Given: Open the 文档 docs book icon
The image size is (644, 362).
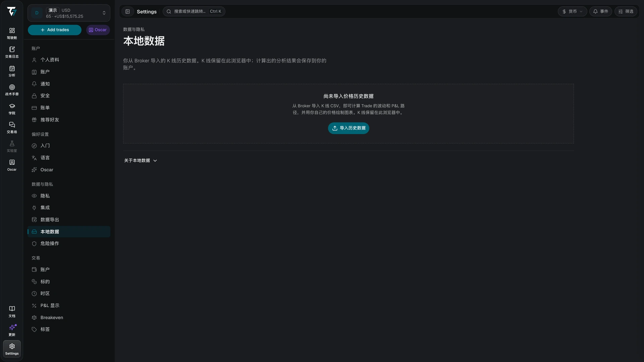Looking at the screenshot, I should (x=12, y=311).
